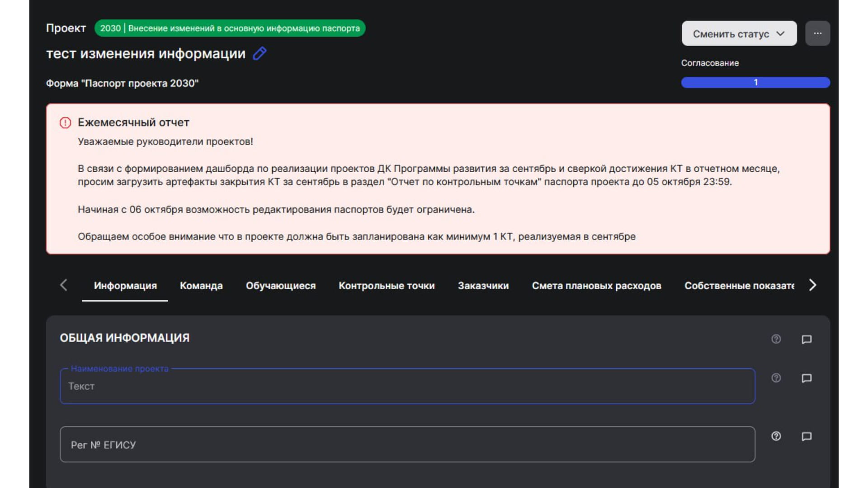Viewport: 868px width, 488px height.
Task: Open the three-dots more options menu
Action: [817, 33]
